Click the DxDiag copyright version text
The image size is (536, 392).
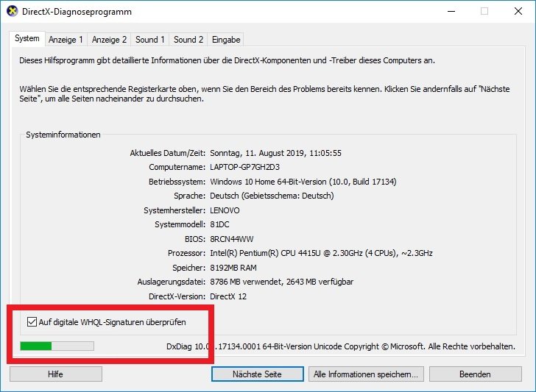tap(341, 346)
